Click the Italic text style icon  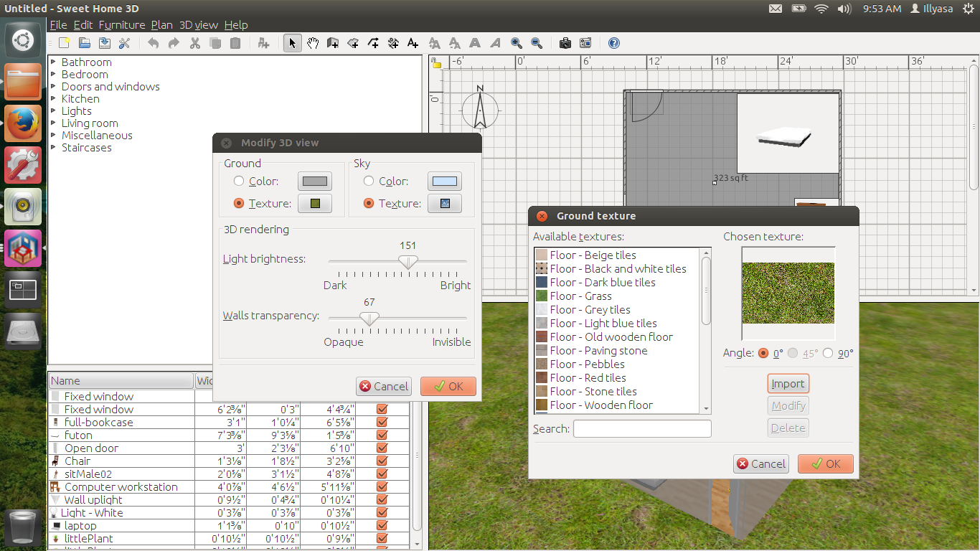click(x=495, y=43)
